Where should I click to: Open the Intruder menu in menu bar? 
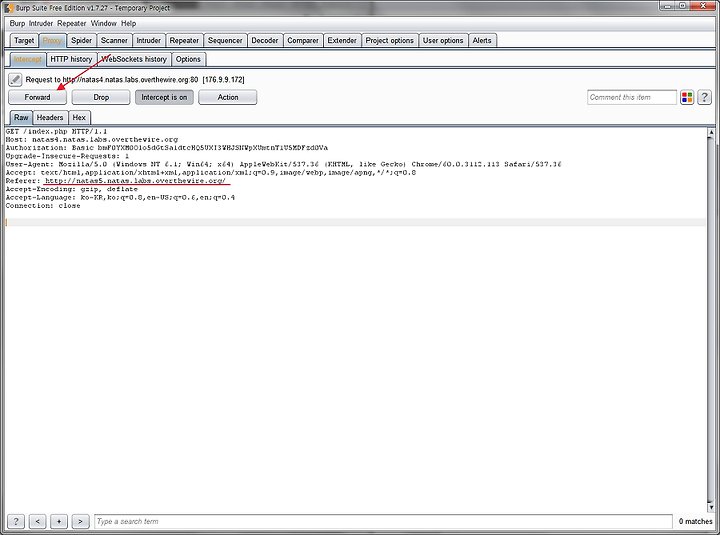tap(41, 23)
